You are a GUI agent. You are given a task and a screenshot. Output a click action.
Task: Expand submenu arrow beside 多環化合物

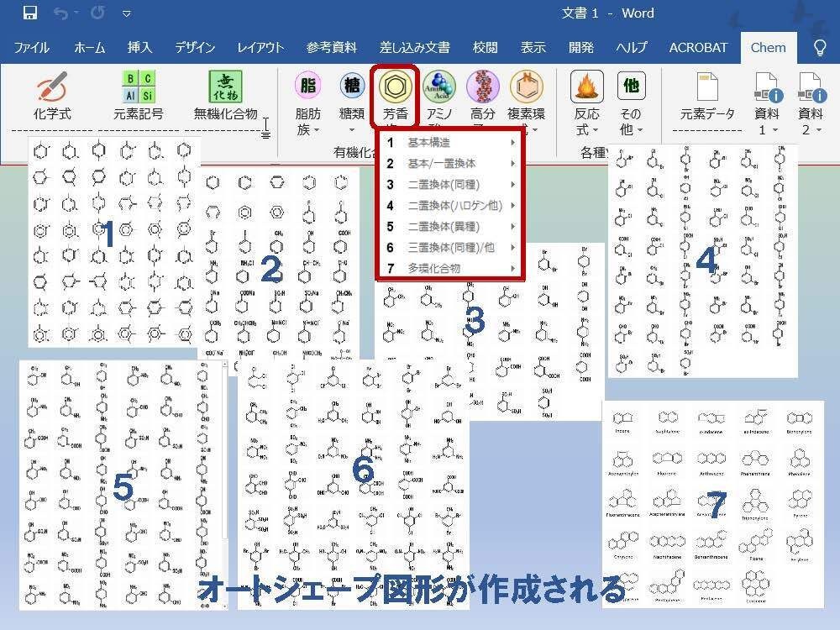coord(512,268)
